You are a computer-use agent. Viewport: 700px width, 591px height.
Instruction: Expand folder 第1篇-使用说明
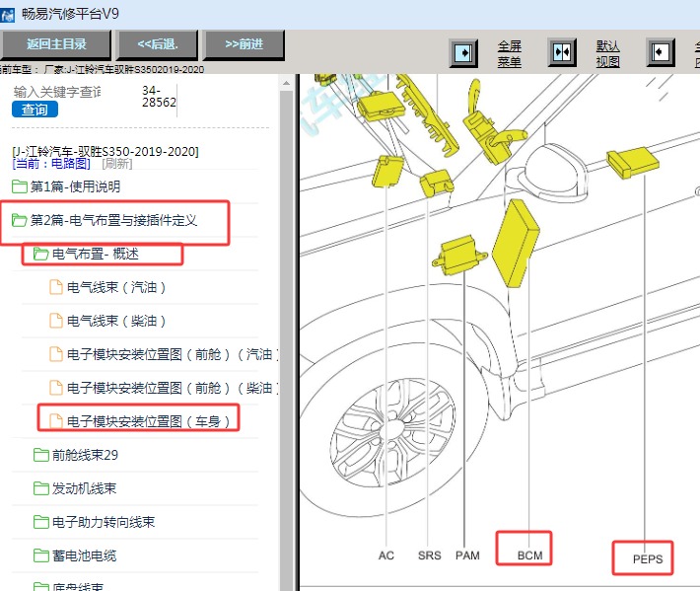(x=75, y=186)
